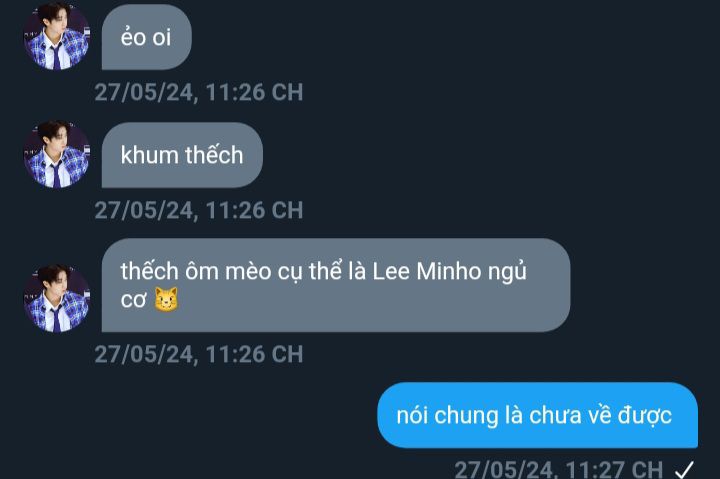Screen dimensions: 720x479
Task: Click the timestamp under "khum thếch" message
Action: (x=199, y=210)
